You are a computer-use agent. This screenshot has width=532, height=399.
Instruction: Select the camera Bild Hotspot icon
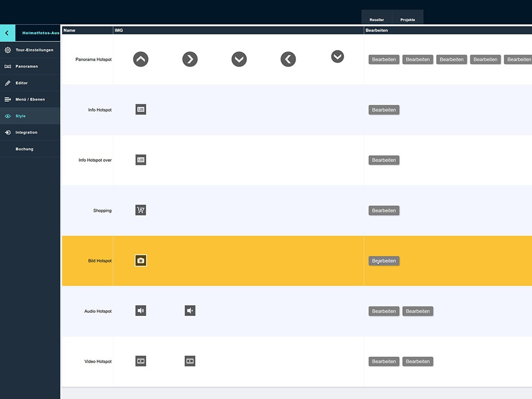[x=140, y=261]
